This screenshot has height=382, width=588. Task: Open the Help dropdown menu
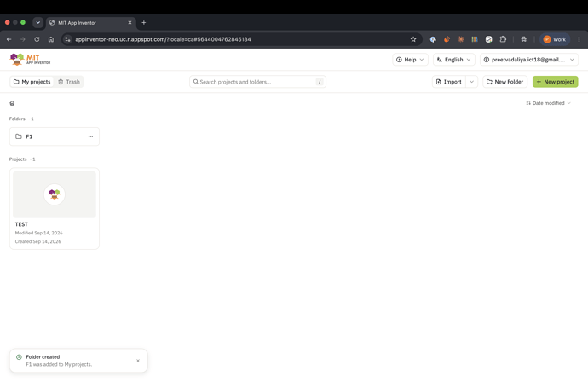410,60
